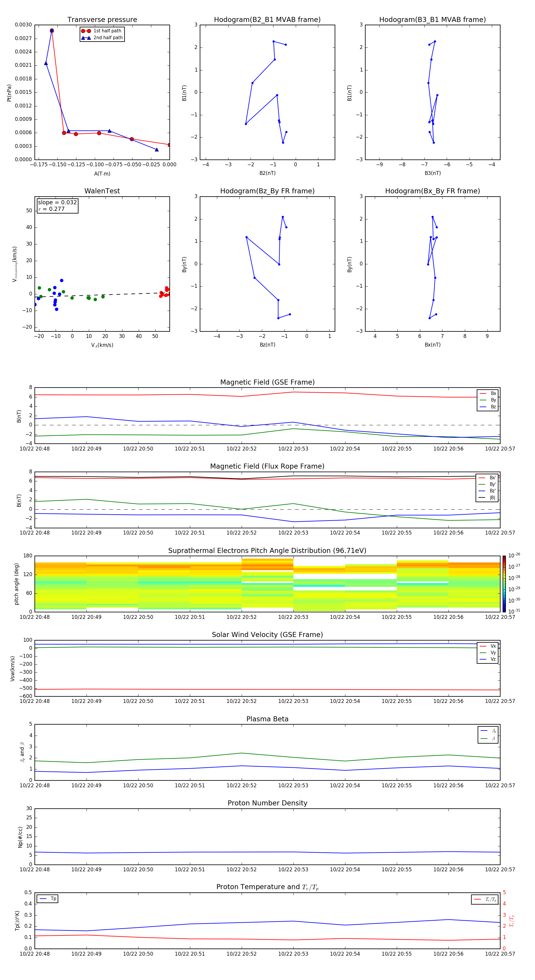Select the 'V_A(km/s)' x-axis label
This screenshot has height=980, width=535.
tap(102, 345)
